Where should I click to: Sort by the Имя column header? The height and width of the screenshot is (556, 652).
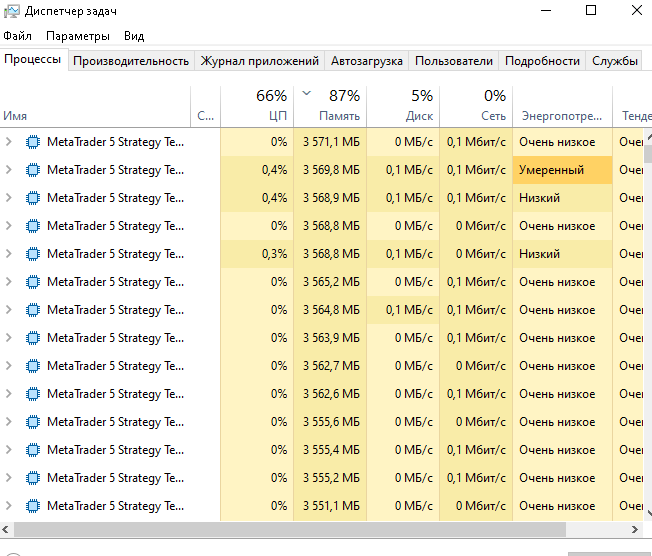pyautogui.click(x=95, y=106)
